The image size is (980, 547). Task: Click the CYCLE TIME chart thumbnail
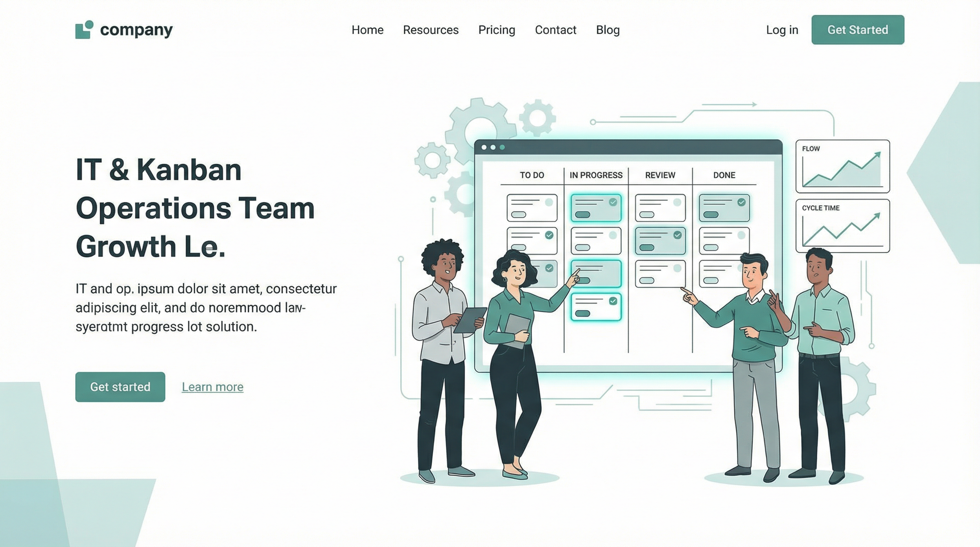click(842, 226)
